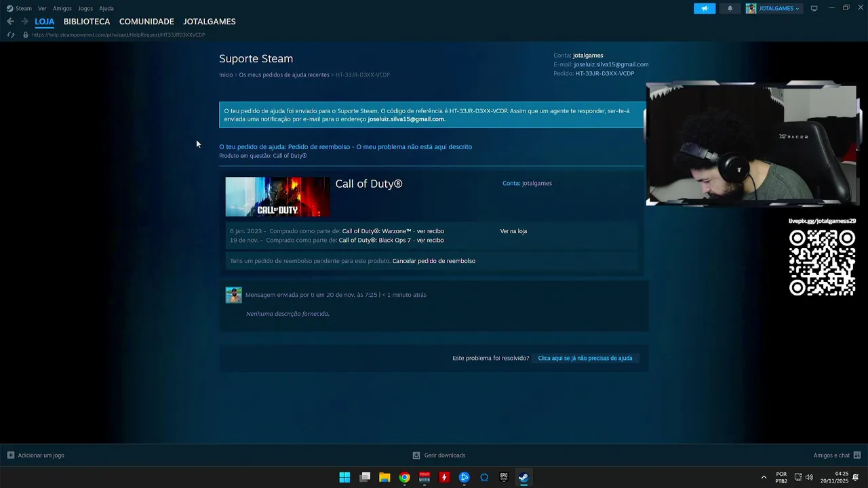Click the help.steampowered.com URL text
The height and width of the screenshot is (488, 868).
[x=118, y=35]
